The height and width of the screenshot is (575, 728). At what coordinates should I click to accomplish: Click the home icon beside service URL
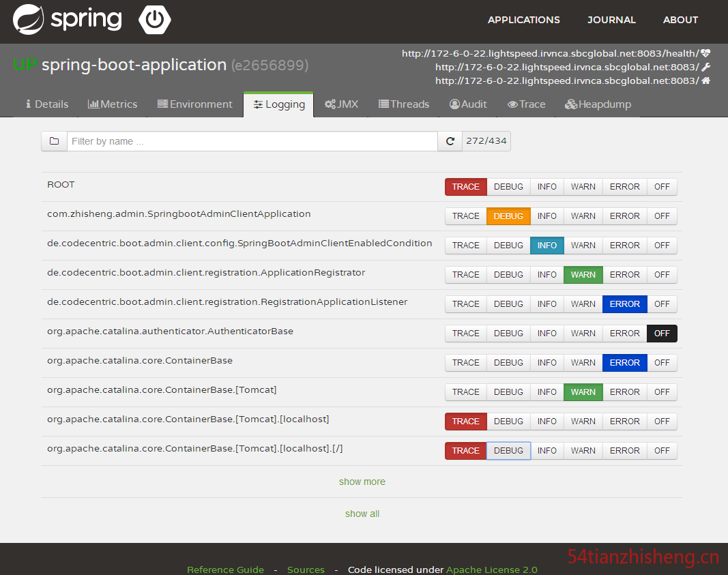pyautogui.click(x=705, y=80)
